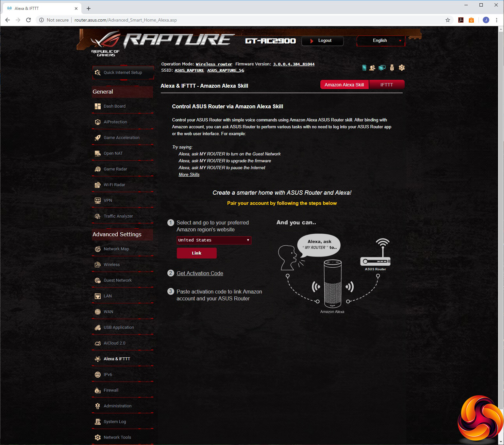Open the Dash Board menu item
Viewport: 504px width, 445px height.
(x=123, y=106)
